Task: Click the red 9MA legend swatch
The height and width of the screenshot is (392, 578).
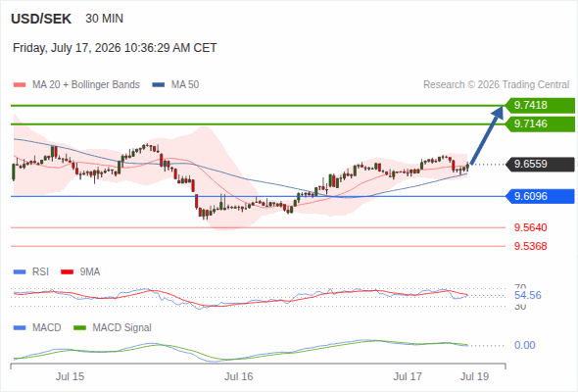Action: point(67,272)
